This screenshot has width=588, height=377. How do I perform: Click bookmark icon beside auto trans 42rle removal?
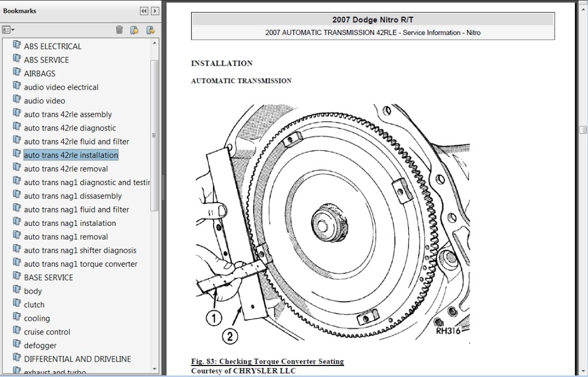pyautogui.click(x=17, y=167)
